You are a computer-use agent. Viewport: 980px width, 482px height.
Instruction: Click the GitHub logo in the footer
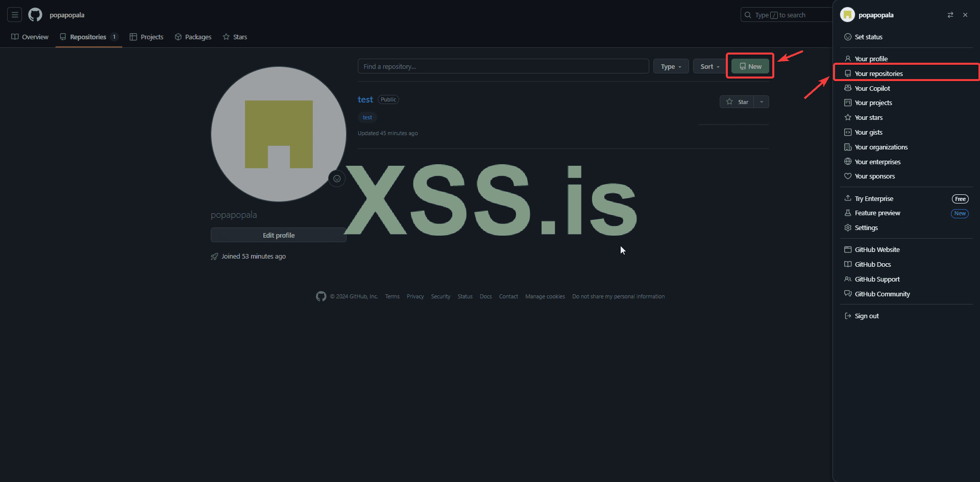click(321, 296)
